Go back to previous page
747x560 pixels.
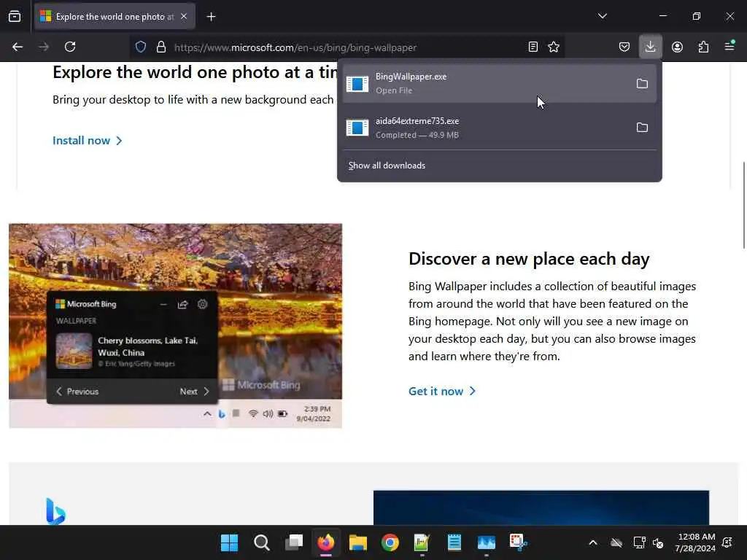point(18,47)
